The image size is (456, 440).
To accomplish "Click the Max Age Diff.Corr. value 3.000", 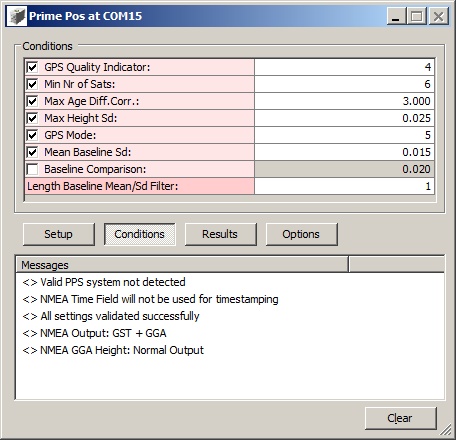I will (x=344, y=101).
